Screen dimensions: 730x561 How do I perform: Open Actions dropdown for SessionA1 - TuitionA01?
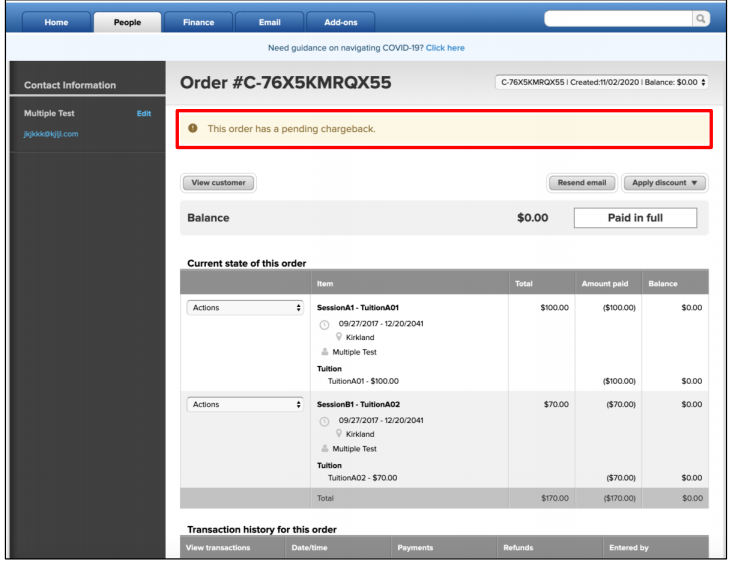click(x=245, y=308)
